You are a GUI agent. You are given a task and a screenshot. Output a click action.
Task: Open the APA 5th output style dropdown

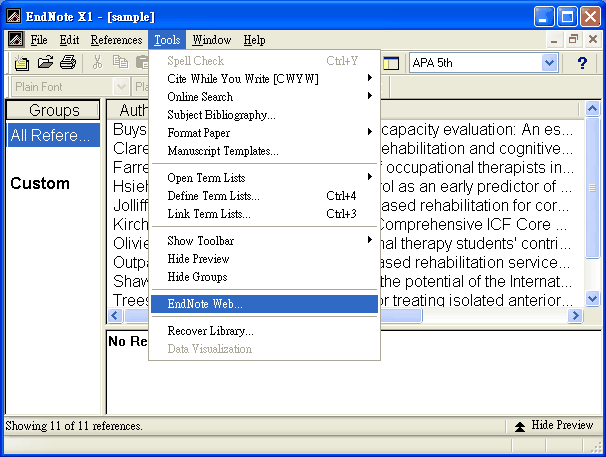[x=549, y=63]
